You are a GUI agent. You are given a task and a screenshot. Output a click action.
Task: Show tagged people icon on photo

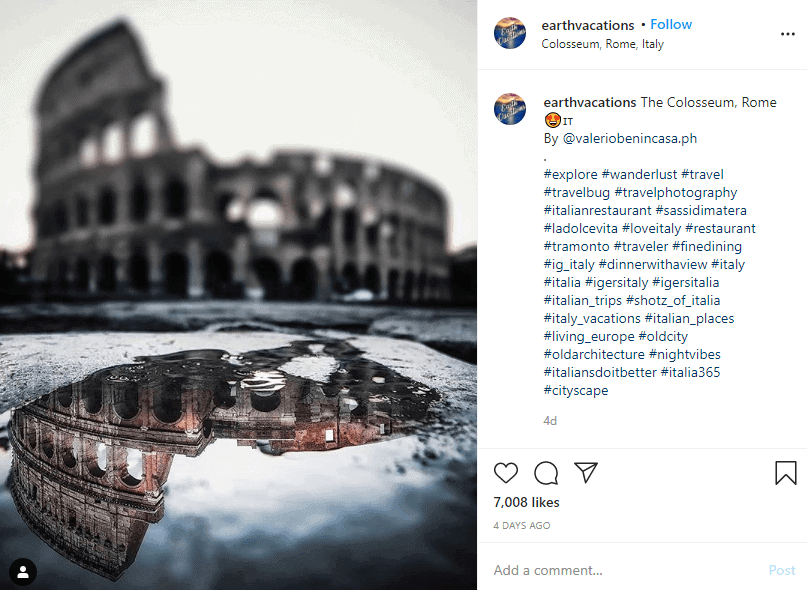point(23,571)
